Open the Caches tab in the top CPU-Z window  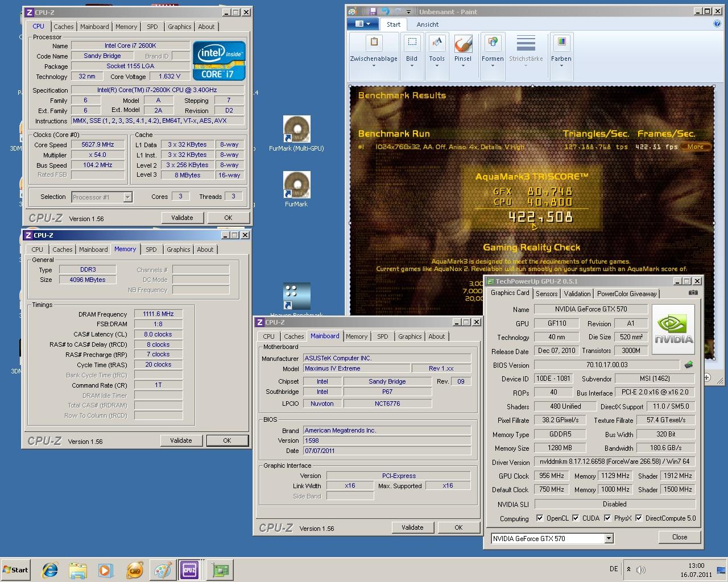(x=64, y=27)
